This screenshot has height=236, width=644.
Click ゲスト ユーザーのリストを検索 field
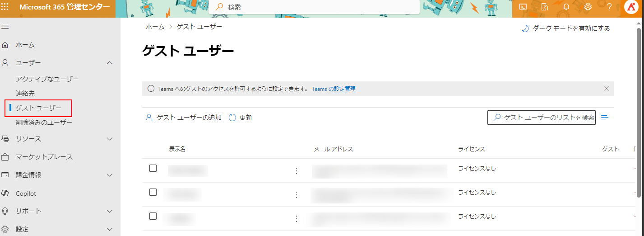542,118
